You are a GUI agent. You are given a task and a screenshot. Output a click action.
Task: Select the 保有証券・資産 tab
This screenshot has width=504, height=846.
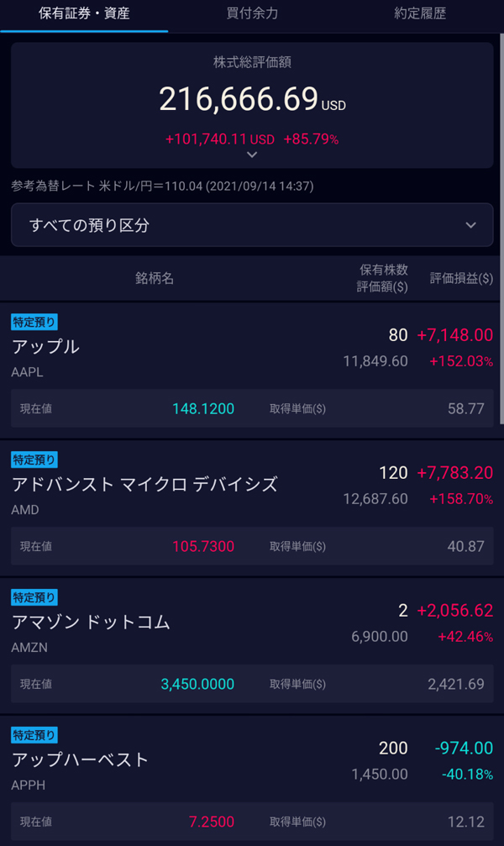[84, 14]
